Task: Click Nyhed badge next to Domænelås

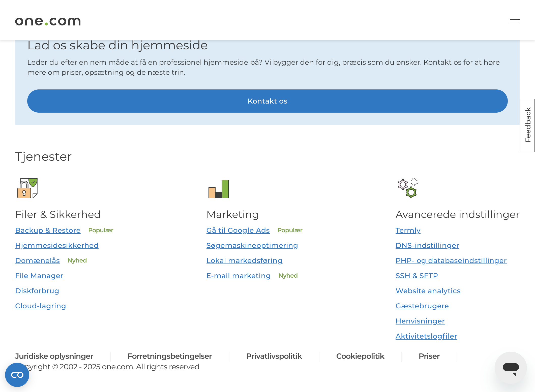Action: tap(77, 260)
